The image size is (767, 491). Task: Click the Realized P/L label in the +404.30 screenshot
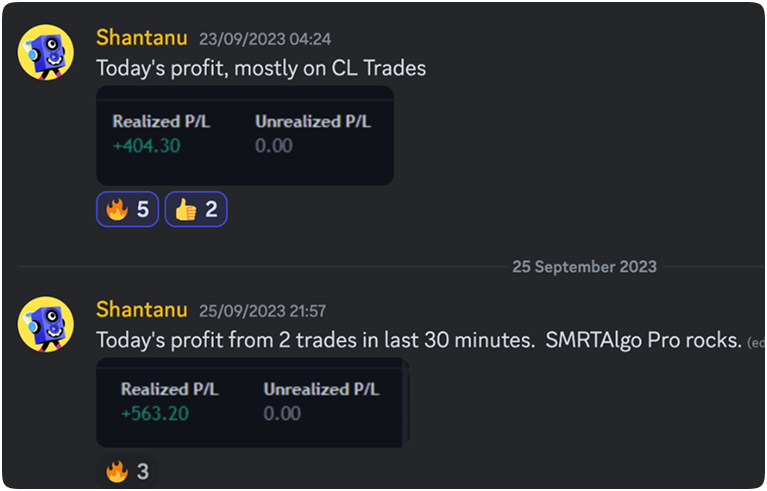(x=160, y=122)
